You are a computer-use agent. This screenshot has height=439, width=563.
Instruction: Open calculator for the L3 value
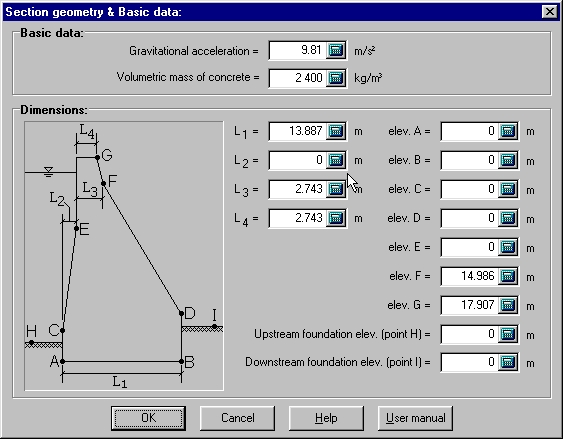point(336,189)
